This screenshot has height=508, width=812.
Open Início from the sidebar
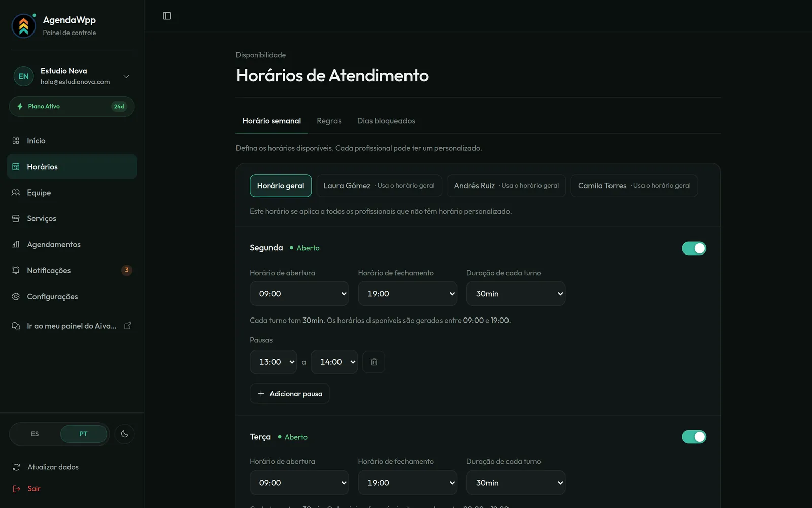(x=72, y=141)
